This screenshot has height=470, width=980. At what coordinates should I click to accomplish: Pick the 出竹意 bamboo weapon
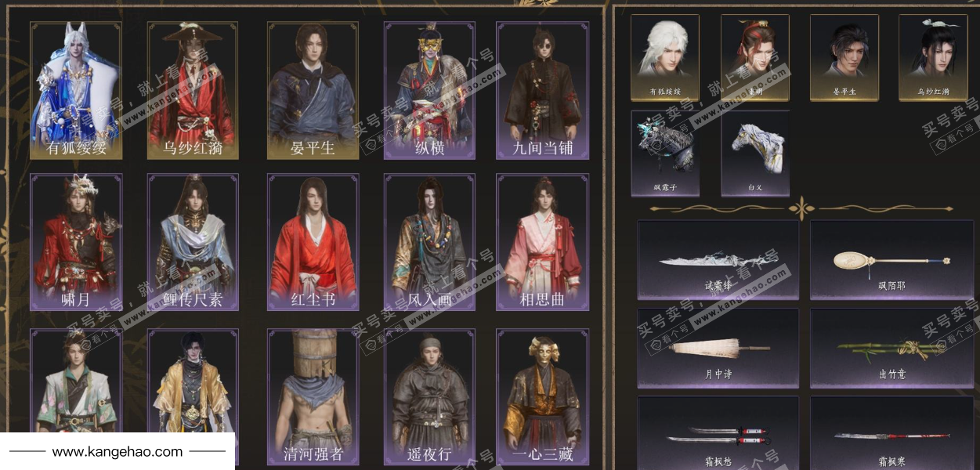[x=891, y=348]
